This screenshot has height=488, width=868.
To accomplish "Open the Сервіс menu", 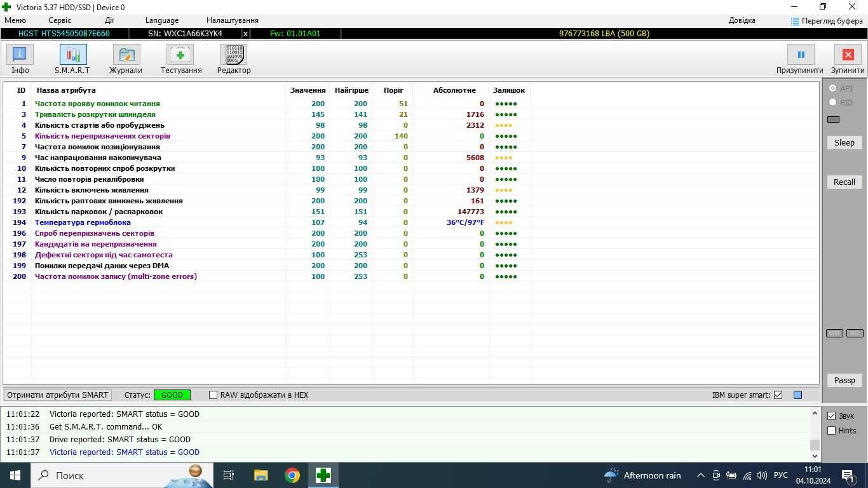I will click(60, 20).
